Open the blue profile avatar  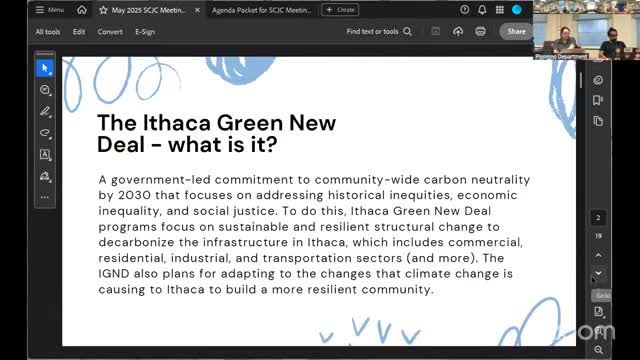click(x=517, y=10)
